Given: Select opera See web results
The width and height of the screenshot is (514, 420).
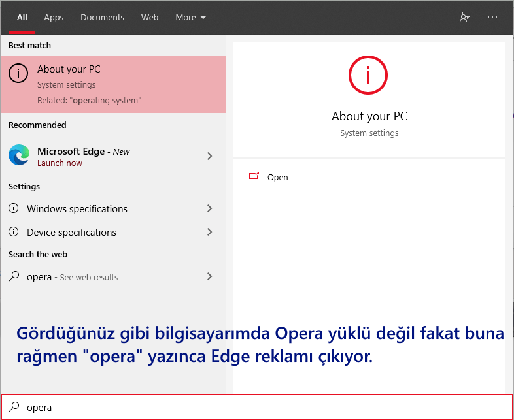Looking at the screenshot, I should [113, 277].
